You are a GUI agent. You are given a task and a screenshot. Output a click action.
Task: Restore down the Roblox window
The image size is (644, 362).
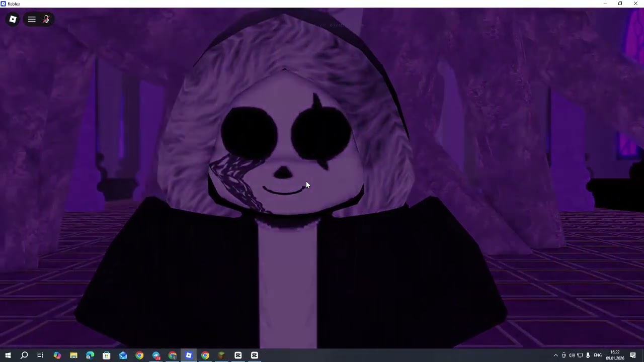[620, 4]
